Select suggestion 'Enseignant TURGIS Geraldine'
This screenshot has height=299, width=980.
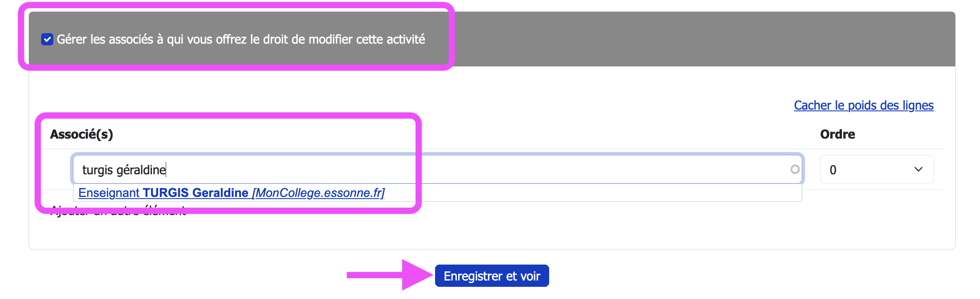[x=231, y=193]
